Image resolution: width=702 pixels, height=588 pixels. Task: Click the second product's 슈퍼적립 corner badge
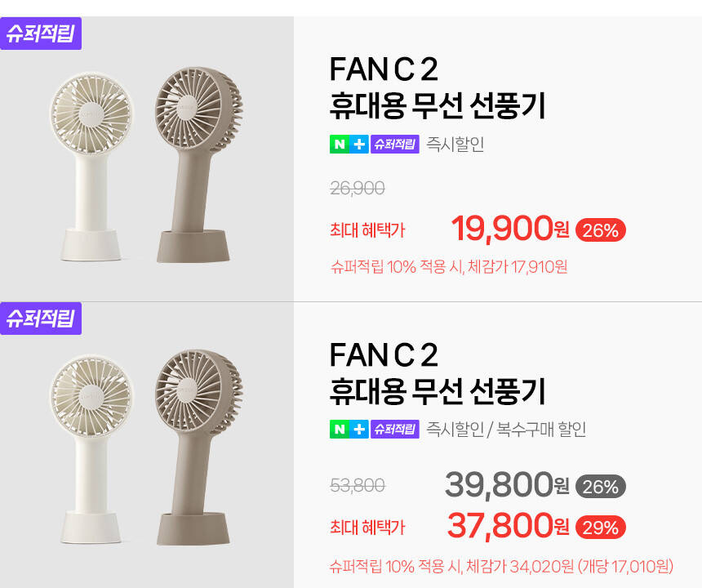pos(41,318)
